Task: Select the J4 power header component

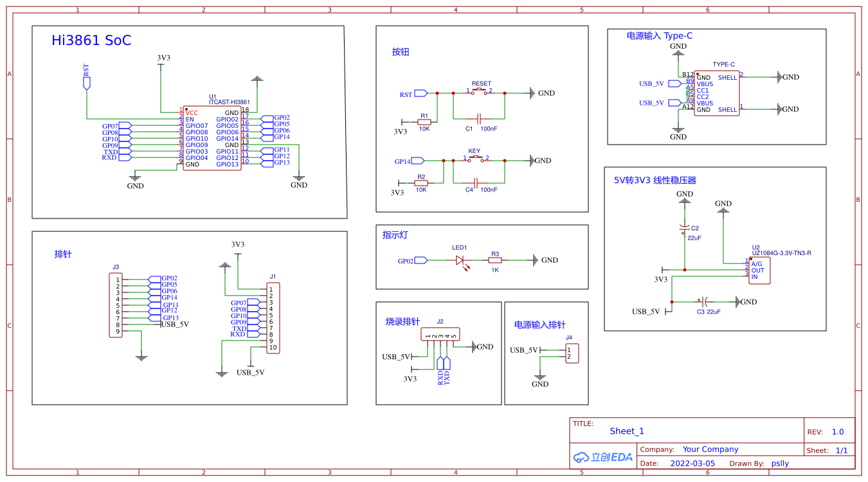Action: (572, 353)
